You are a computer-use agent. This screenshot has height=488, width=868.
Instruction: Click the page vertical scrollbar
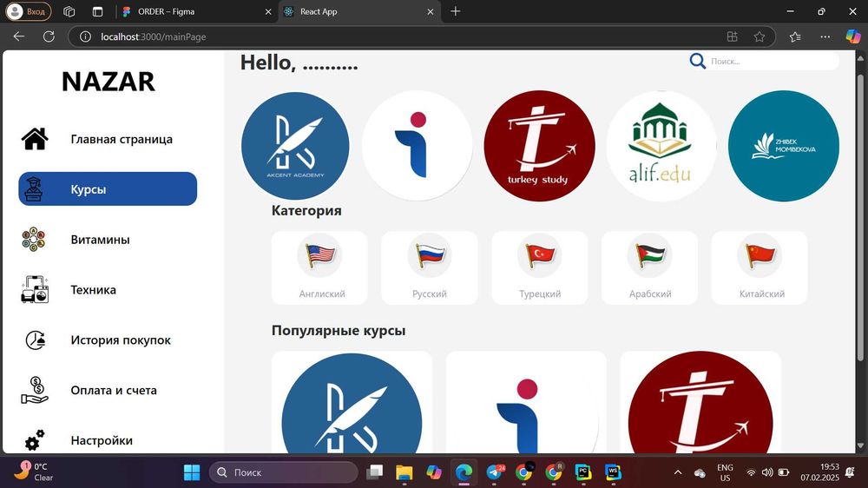tap(860, 216)
